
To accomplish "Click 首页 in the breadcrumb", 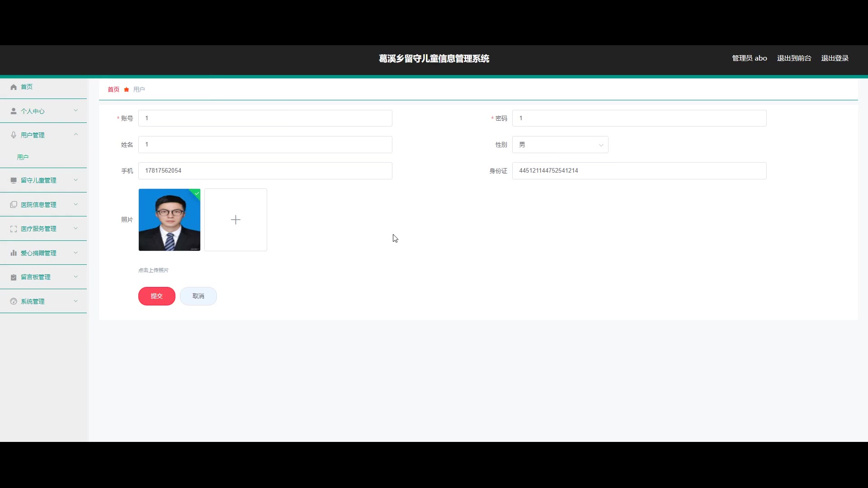I will tap(113, 89).
